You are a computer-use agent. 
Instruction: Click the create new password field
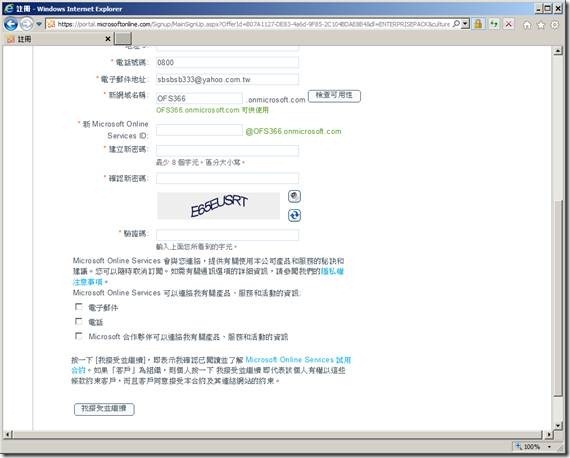[227, 150]
